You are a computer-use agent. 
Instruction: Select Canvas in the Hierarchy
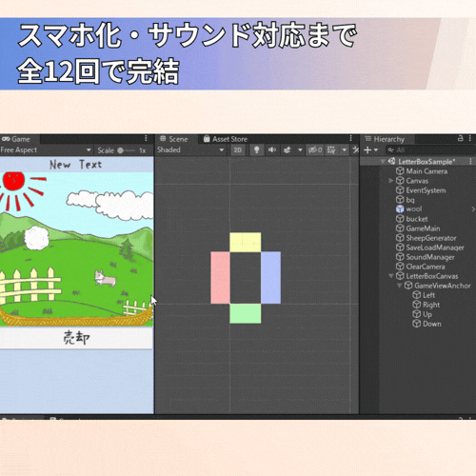pyautogui.click(x=417, y=181)
